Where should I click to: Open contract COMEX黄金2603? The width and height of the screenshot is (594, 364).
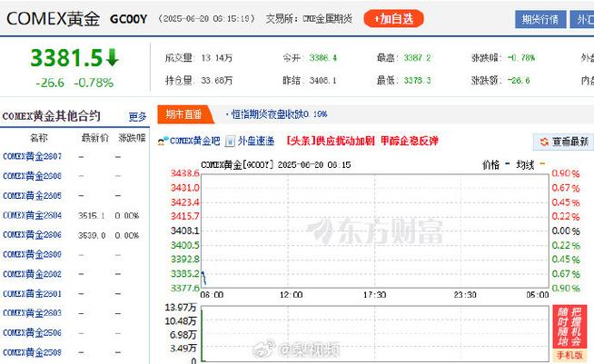[x=32, y=313]
